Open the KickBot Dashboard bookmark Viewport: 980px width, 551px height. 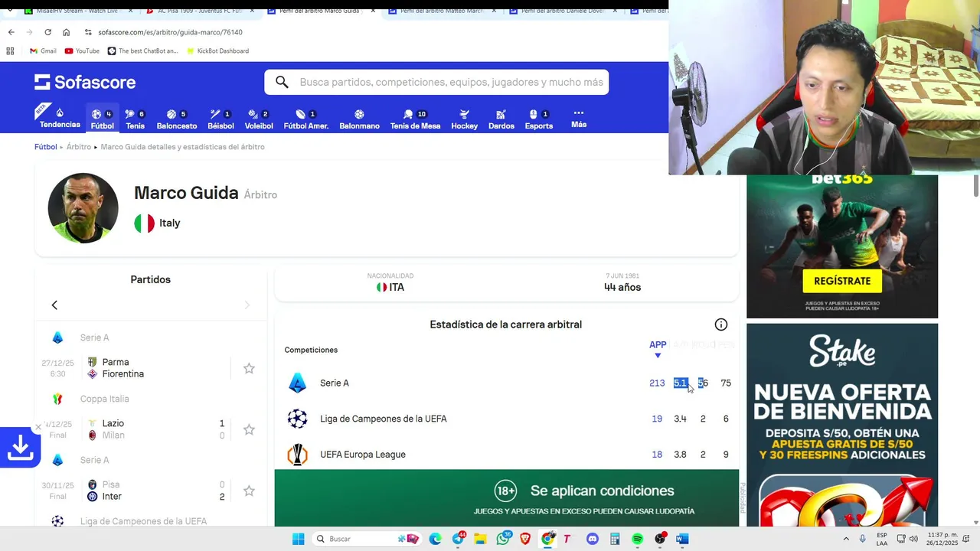click(x=217, y=51)
